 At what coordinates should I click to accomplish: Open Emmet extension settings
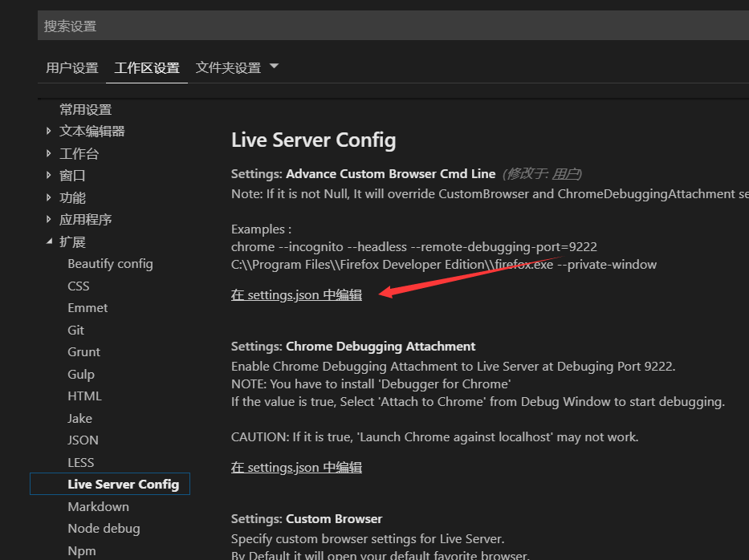[88, 308]
